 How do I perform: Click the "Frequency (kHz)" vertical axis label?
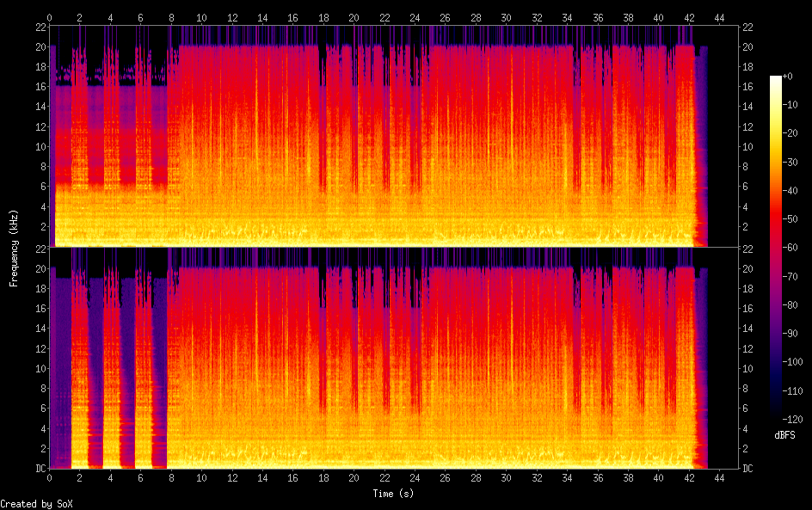tap(14, 248)
